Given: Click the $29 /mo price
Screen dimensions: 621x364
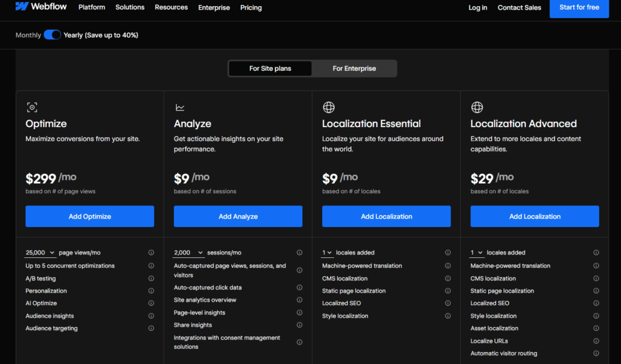Looking at the screenshot, I should 492,178.
